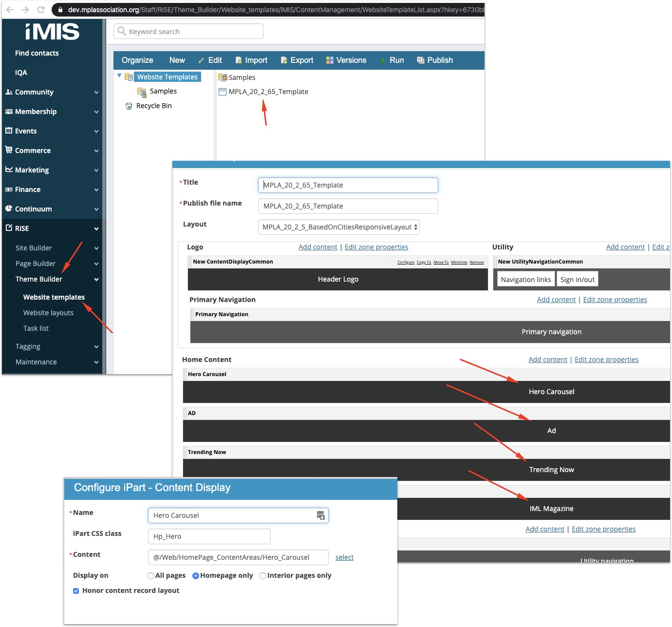Click the browser back arrow
This screenshot has height=627, width=672.
(x=10, y=10)
